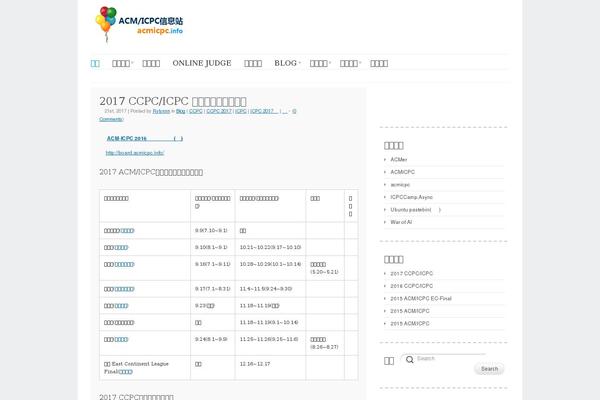
Task: Select the 2017 ACM/ICPC section heading
Action: (x=151, y=172)
